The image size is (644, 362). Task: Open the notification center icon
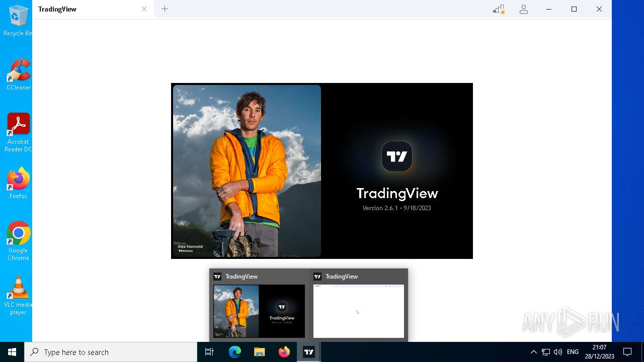627,352
